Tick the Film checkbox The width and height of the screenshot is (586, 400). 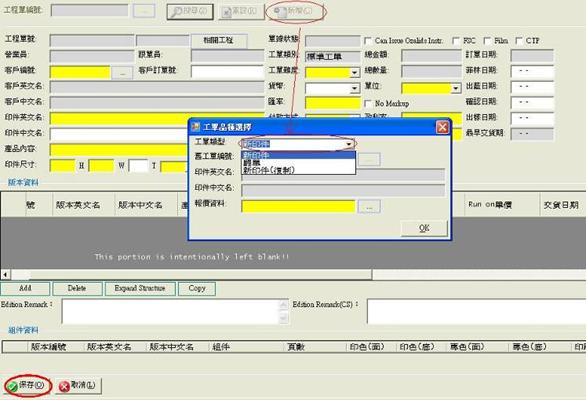point(487,41)
